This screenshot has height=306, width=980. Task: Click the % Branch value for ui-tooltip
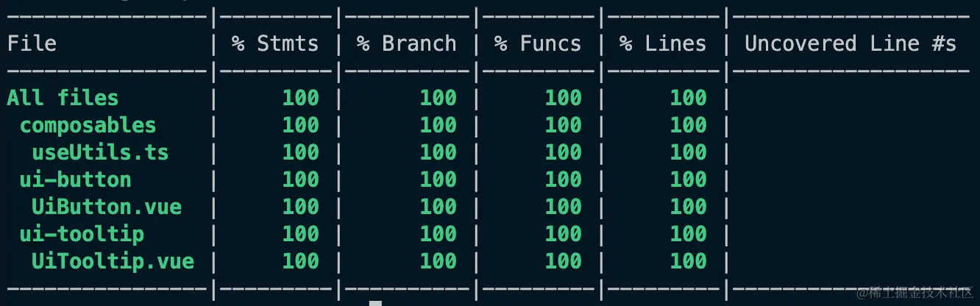438,234
